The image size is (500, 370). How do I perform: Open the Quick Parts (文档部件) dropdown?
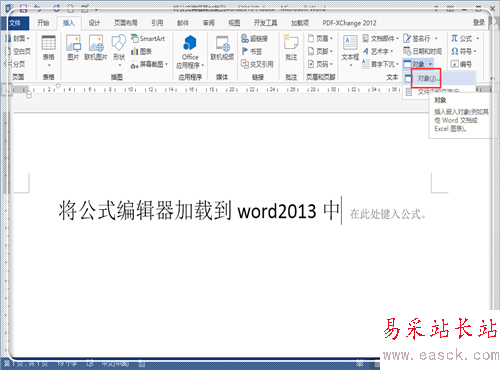pos(381,39)
